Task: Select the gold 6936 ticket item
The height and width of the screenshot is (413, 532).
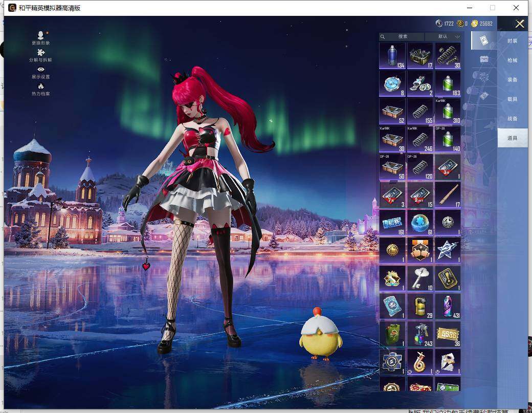Action: click(x=448, y=334)
